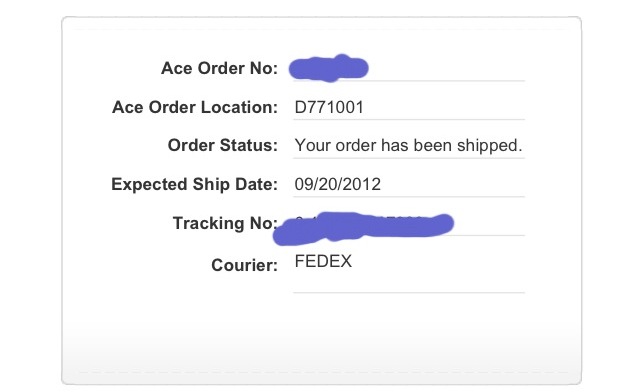
Task: Select the 09/20/2012 ship date value
Action: click(x=338, y=184)
